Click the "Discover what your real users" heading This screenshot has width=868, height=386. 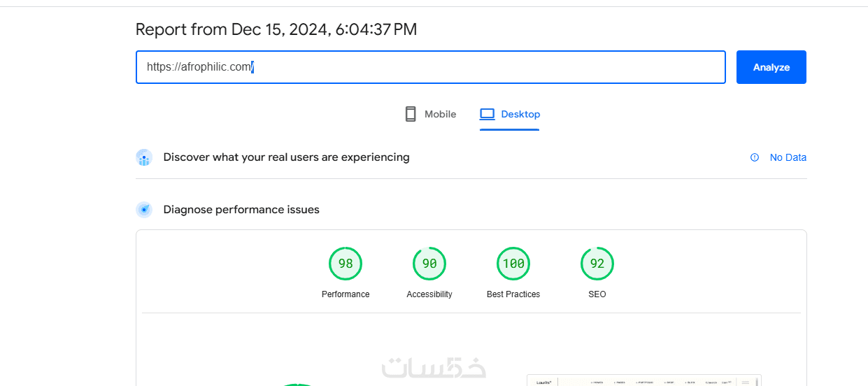pos(286,157)
